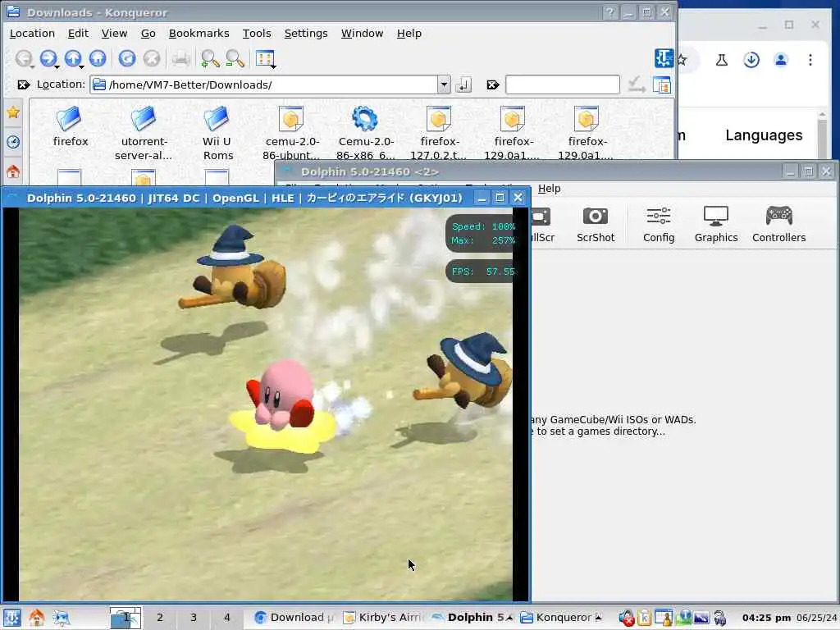
Task: Click the clear filter icon before search field
Action: 493,84
